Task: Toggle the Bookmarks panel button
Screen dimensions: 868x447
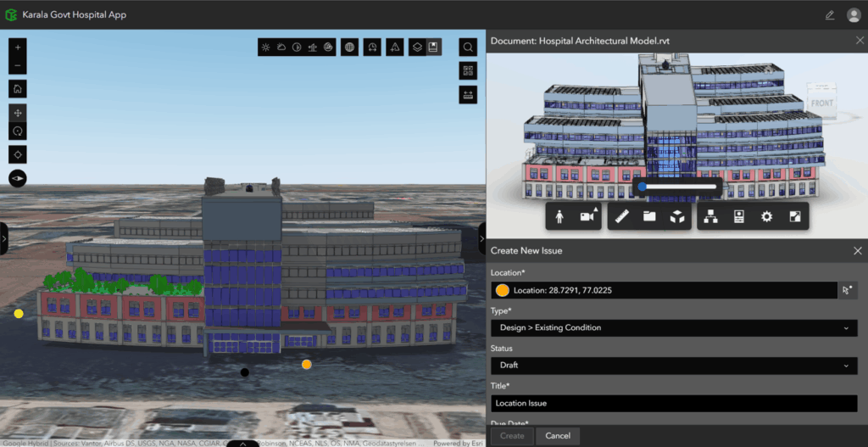Action: [x=434, y=47]
